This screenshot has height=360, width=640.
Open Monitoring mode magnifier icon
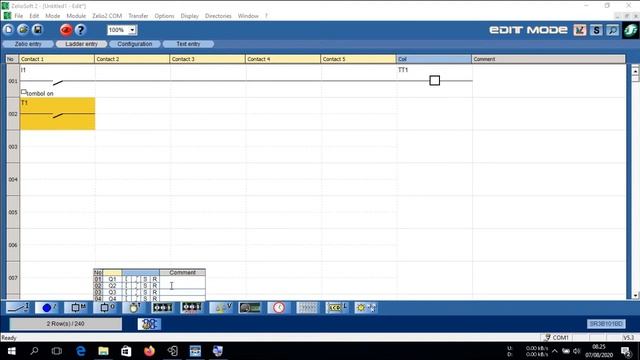[612, 30]
